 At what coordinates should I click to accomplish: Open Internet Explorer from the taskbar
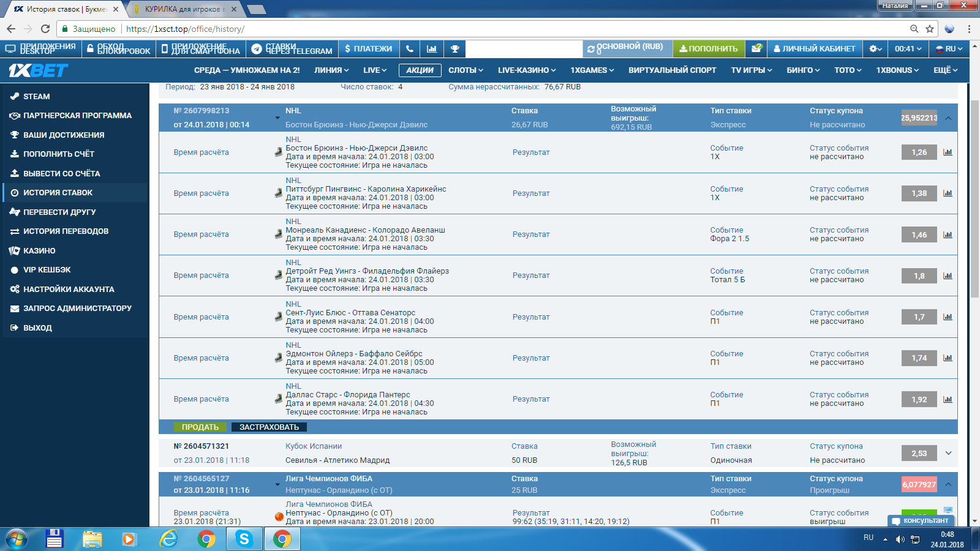[168, 539]
